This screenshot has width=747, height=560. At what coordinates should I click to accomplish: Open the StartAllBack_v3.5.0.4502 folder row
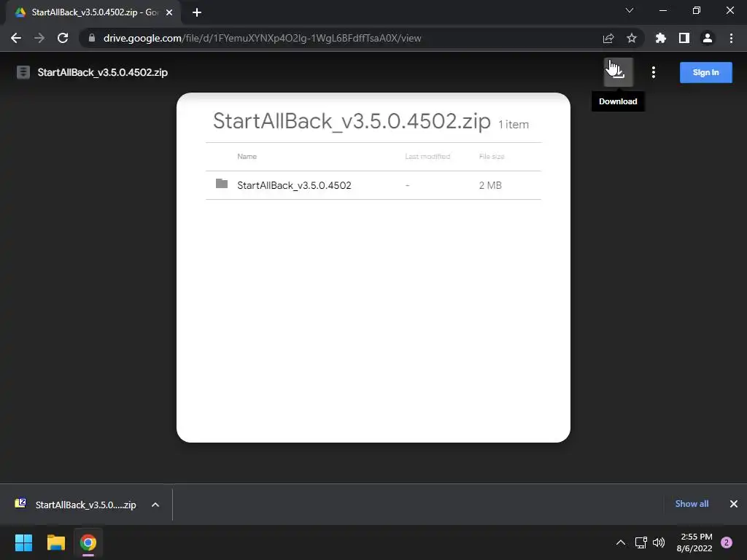[x=373, y=185]
